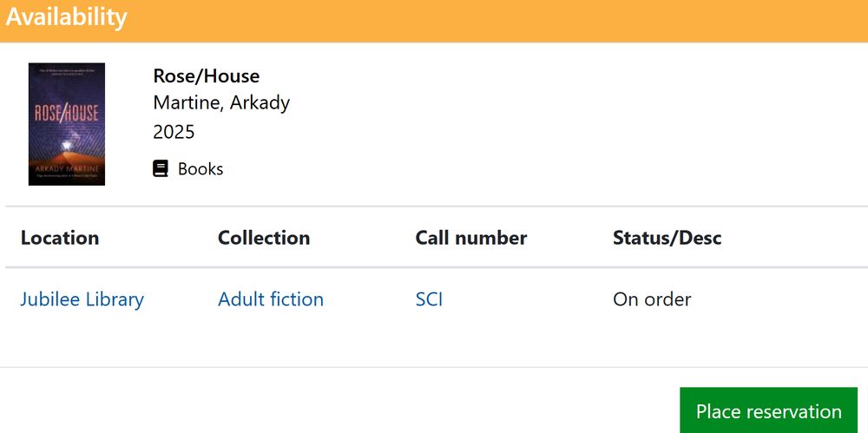Click ROSE/HOUSE lettering on the book cover
Viewport: 868px width, 433px height.
[67, 113]
